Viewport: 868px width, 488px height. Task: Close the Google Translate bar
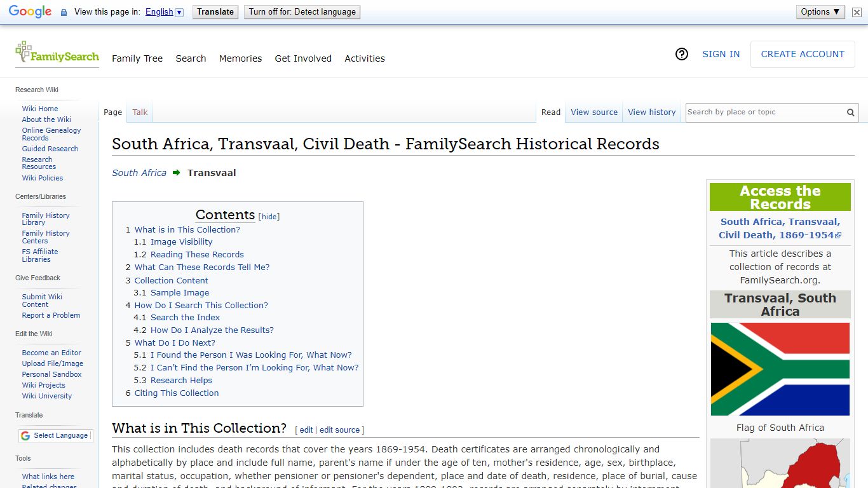click(x=857, y=12)
